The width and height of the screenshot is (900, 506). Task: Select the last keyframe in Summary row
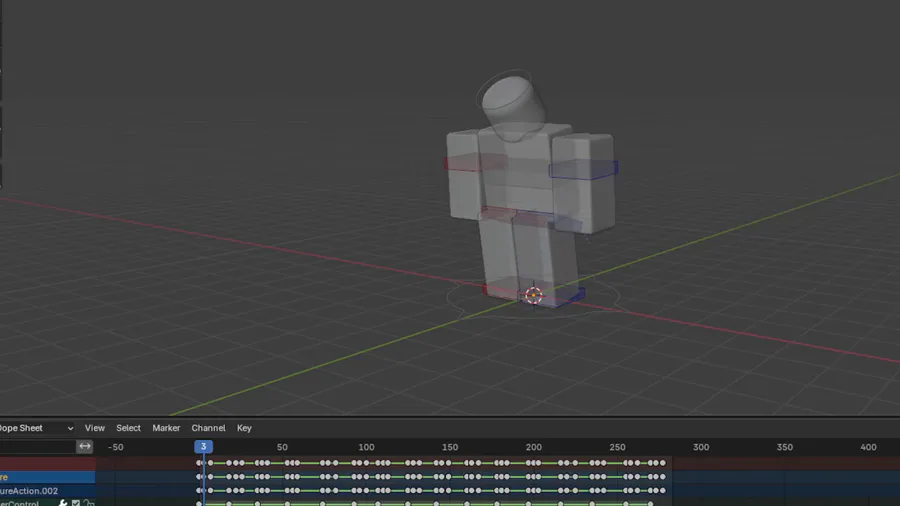pyautogui.click(x=663, y=463)
